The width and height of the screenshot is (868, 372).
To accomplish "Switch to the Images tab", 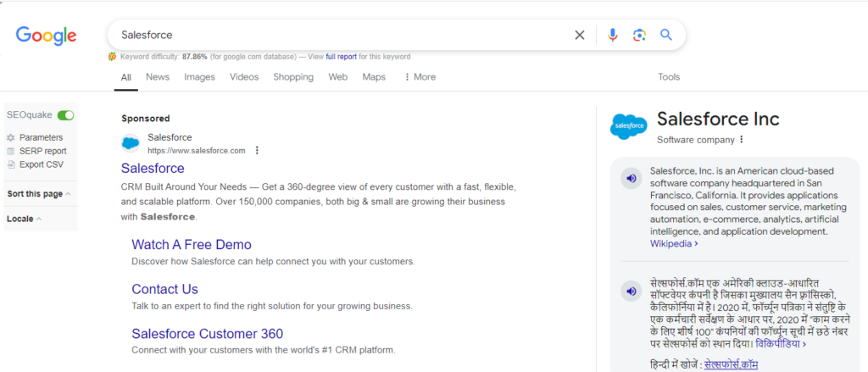I will pyautogui.click(x=199, y=77).
